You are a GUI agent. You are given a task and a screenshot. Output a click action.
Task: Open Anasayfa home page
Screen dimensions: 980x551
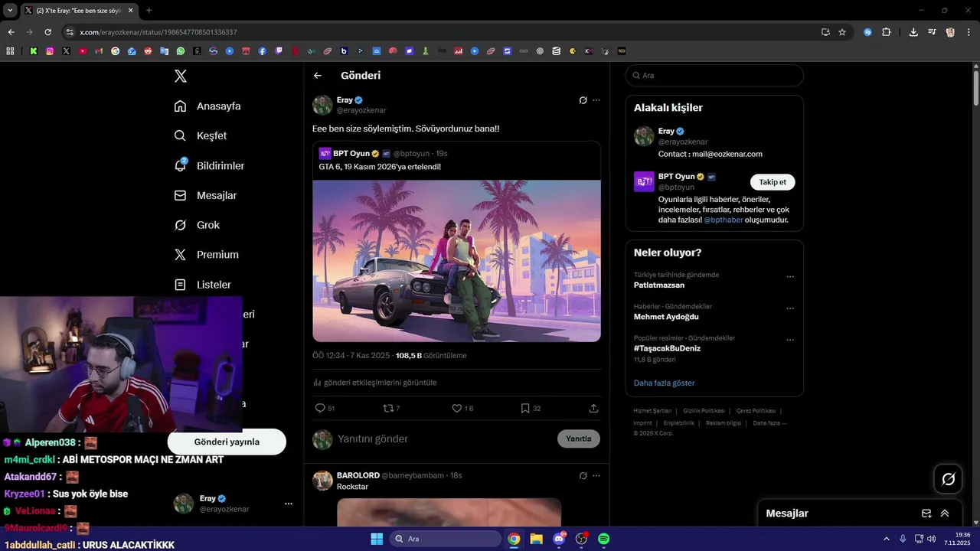pos(207,106)
